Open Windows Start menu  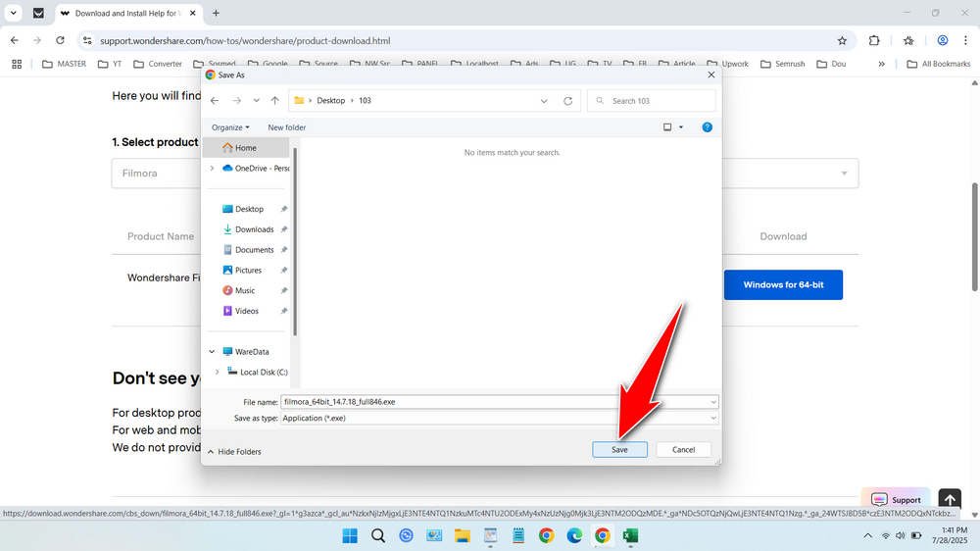350,536
